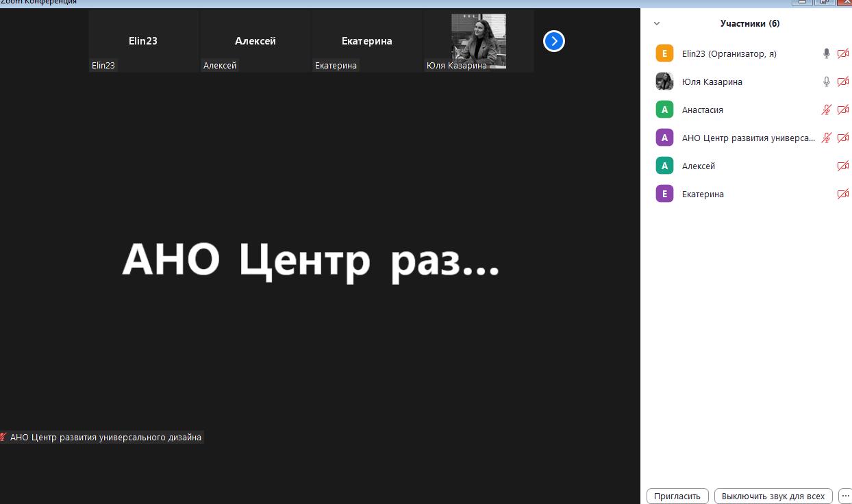Minimize the Zoom window
The width and height of the screenshot is (852, 504).
tap(801, 3)
